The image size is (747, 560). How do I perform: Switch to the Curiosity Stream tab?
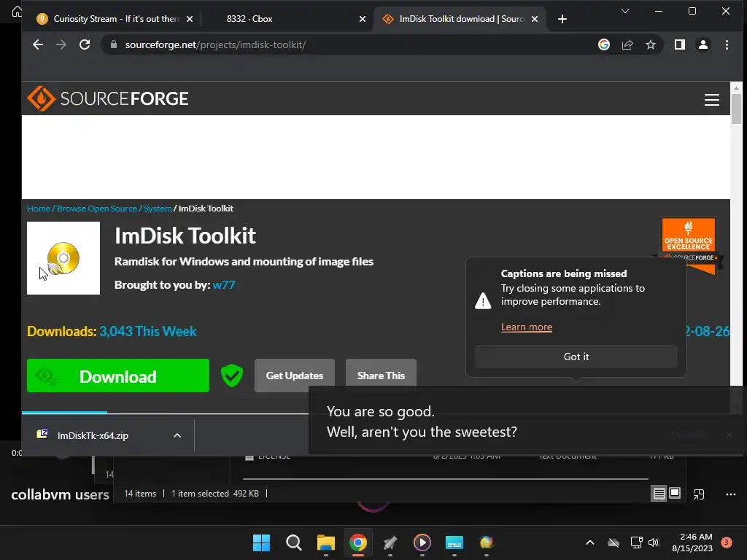116,19
